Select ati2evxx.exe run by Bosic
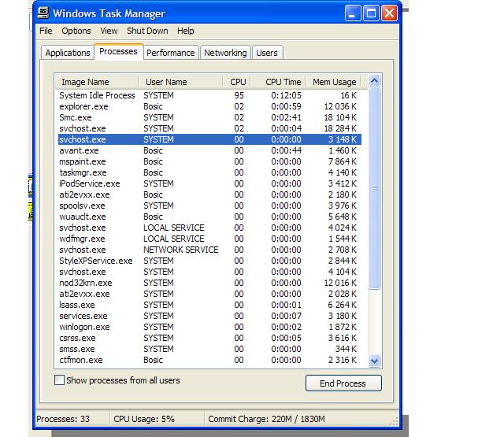 (x=209, y=194)
